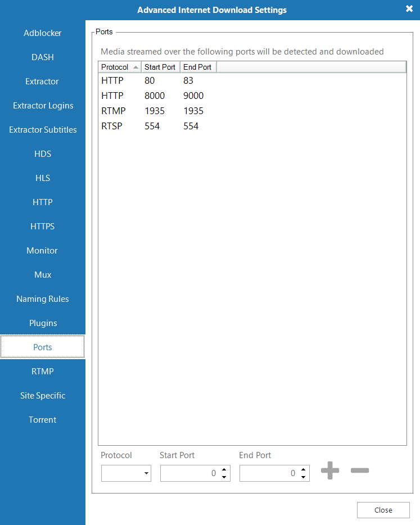Open RTMP in the sidebar
Image resolution: width=420 pixels, height=525 pixels.
tap(43, 372)
